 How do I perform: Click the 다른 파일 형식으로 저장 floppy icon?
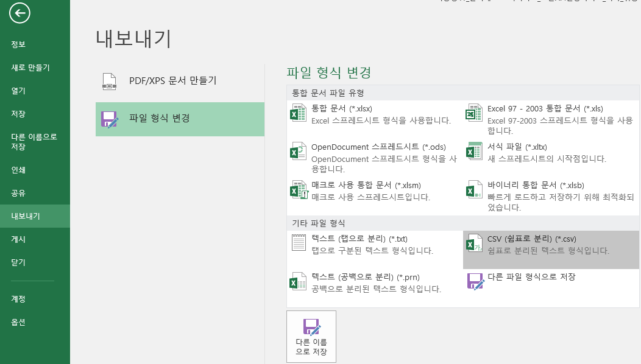475,281
